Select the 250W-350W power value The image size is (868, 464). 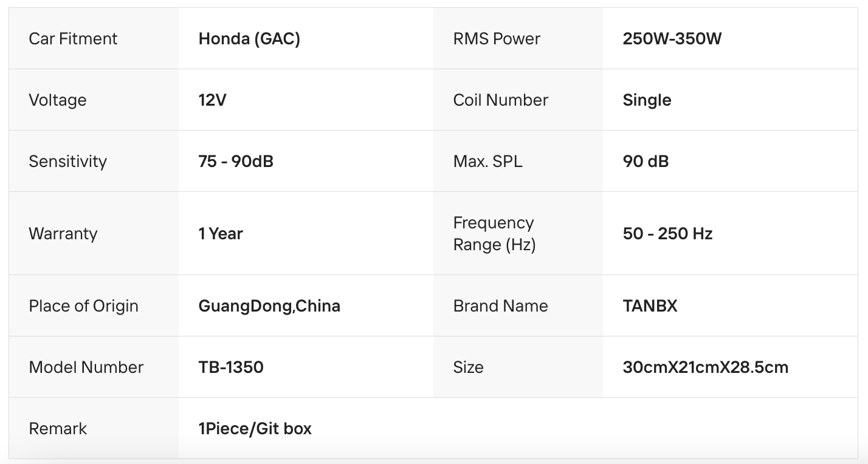pyautogui.click(x=672, y=39)
